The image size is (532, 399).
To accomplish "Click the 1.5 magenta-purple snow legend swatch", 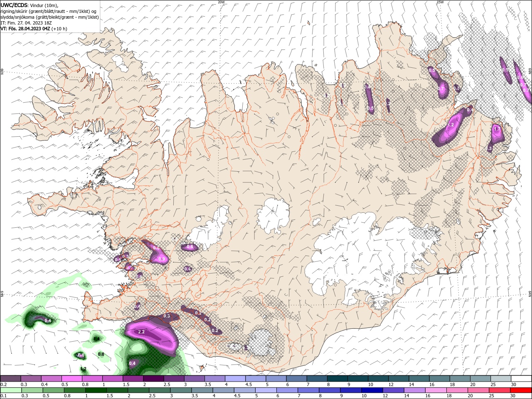I will tap(133, 379).
